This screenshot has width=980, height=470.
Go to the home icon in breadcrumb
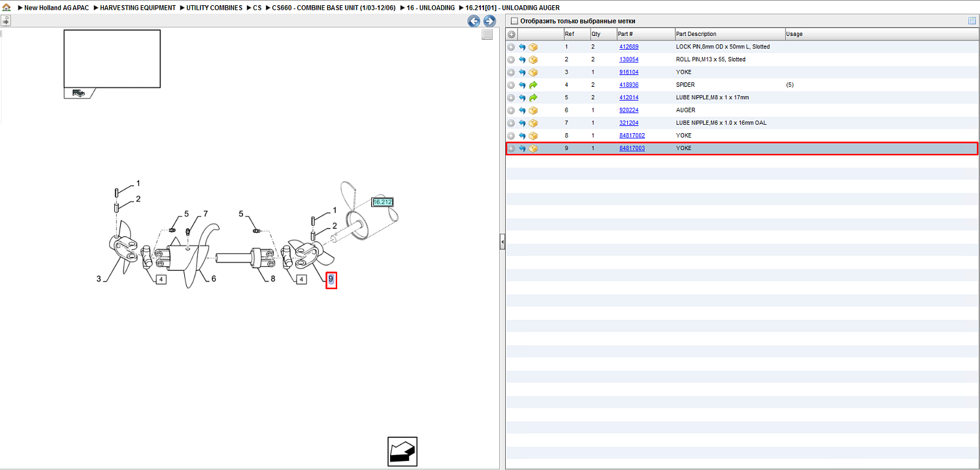point(7,8)
